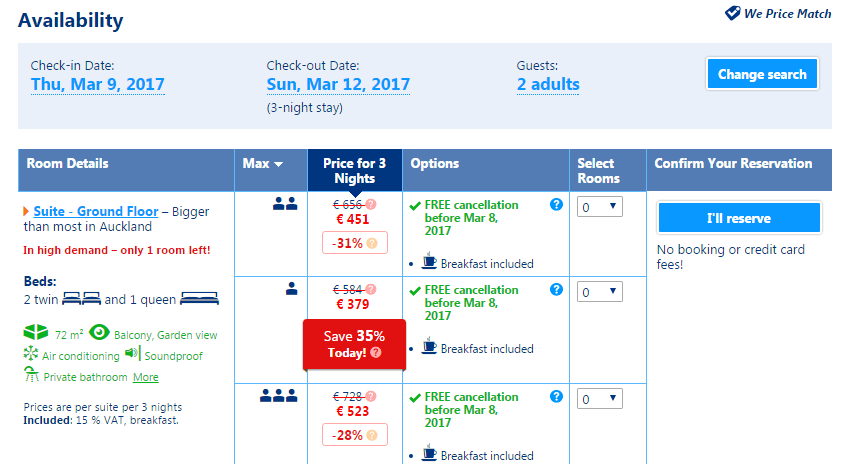Click help icon beside €656 crossed-out price

point(371,204)
